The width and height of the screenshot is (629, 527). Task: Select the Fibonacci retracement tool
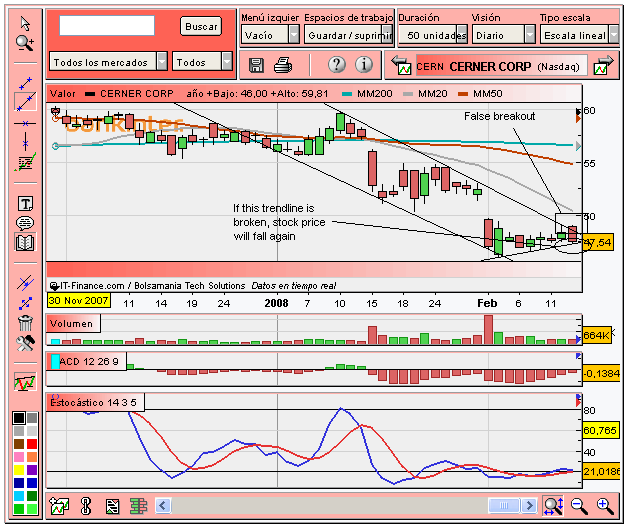[x=25, y=162]
